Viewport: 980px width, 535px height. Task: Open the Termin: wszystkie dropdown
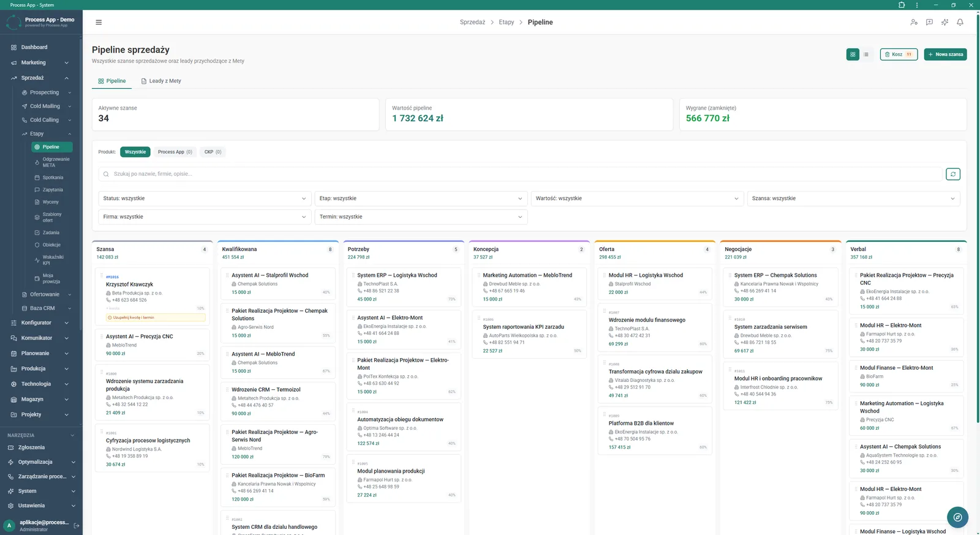[421, 217]
